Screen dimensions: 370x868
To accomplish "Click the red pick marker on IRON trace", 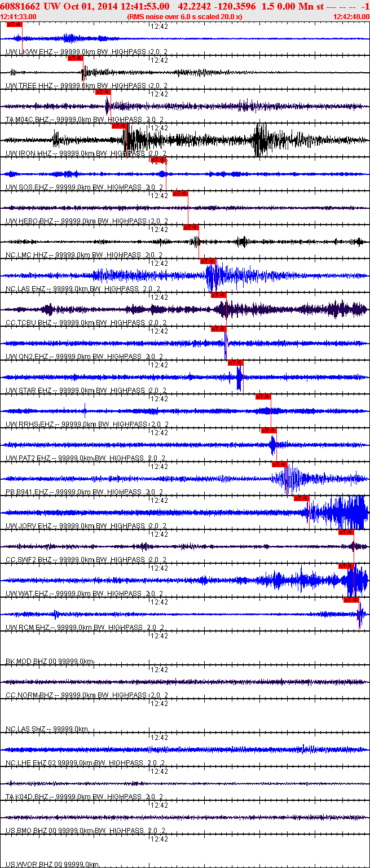I will coord(120,126).
